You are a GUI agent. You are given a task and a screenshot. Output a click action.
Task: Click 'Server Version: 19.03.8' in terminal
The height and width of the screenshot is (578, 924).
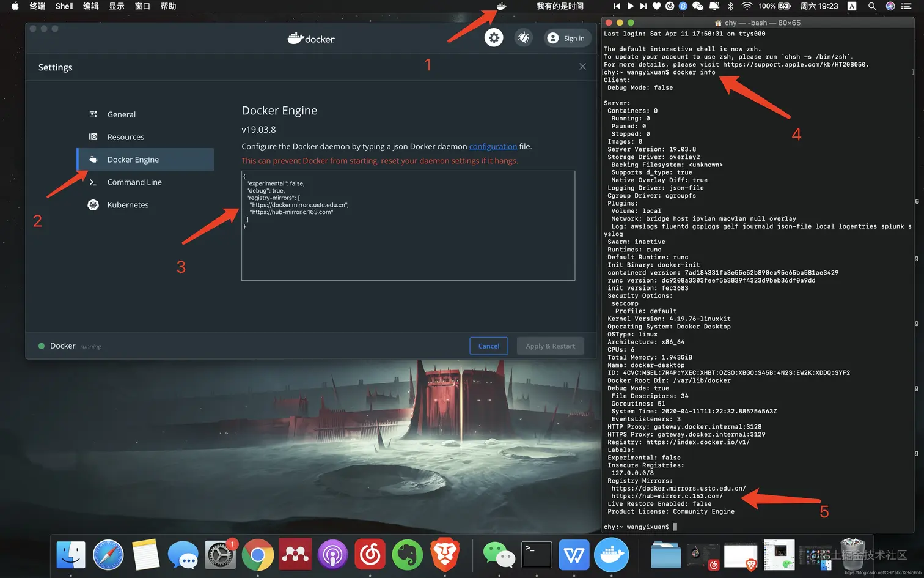(651, 149)
